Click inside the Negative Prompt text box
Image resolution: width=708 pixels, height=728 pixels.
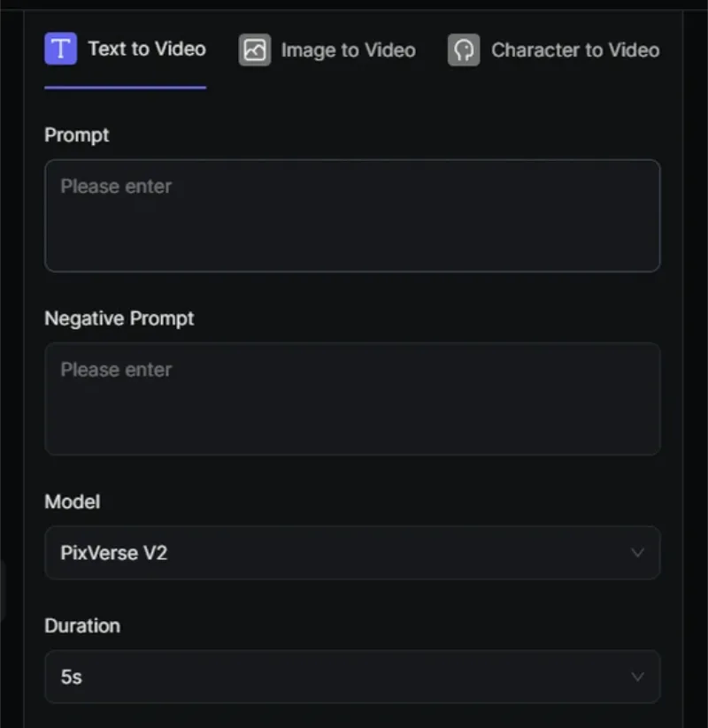coord(352,399)
